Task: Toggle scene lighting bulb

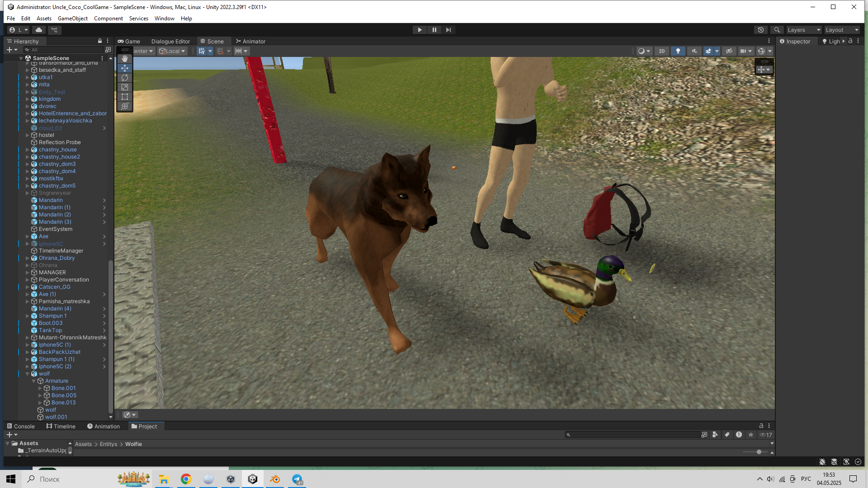Action: coord(678,51)
